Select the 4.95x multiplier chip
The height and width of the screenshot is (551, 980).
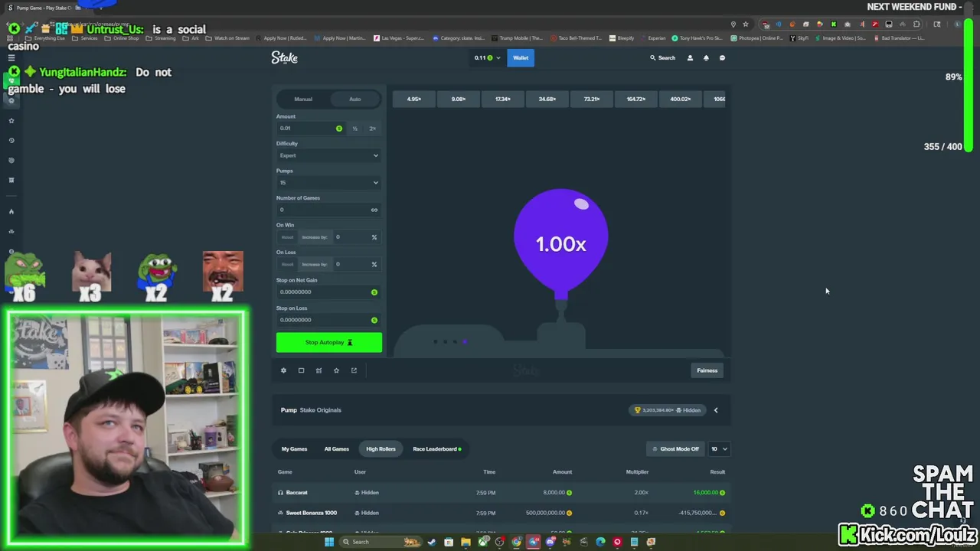[x=414, y=99]
